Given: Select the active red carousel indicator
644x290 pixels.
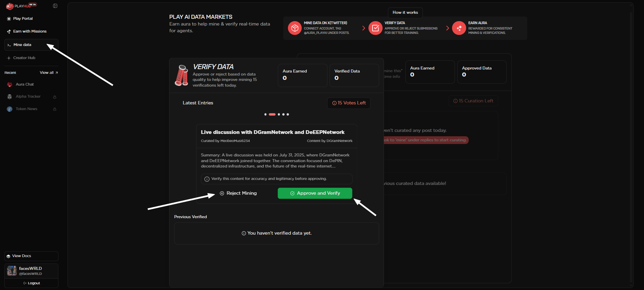Looking at the screenshot, I should (x=272, y=114).
